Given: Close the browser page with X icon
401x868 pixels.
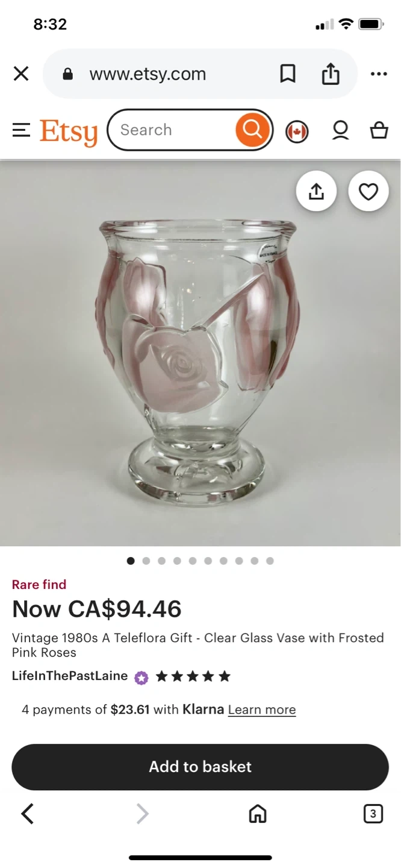Looking at the screenshot, I should click(21, 74).
